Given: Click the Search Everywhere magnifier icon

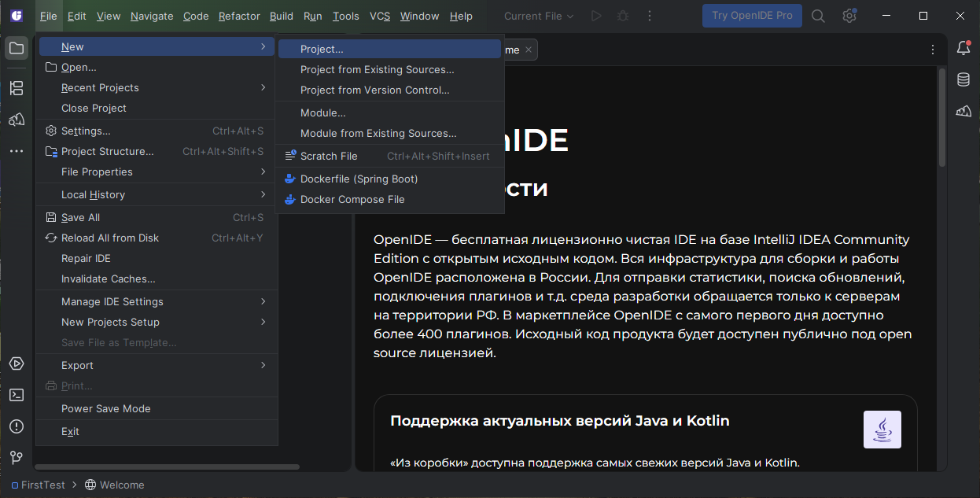Looking at the screenshot, I should [818, 16].
